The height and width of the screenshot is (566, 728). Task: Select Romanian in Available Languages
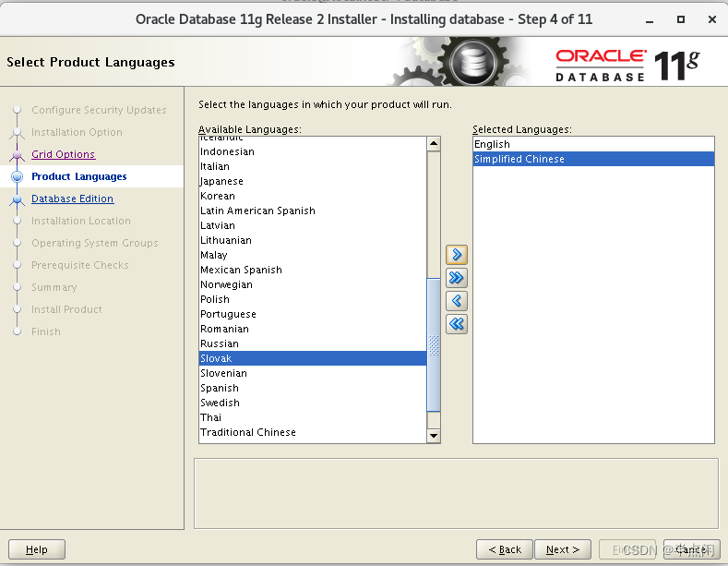[x=313, y=329]
